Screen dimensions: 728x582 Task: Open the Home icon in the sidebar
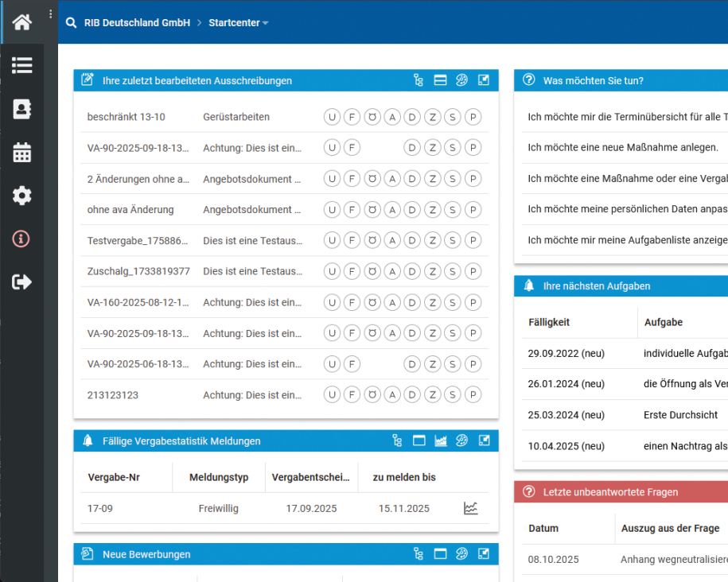tap(22, 22)
